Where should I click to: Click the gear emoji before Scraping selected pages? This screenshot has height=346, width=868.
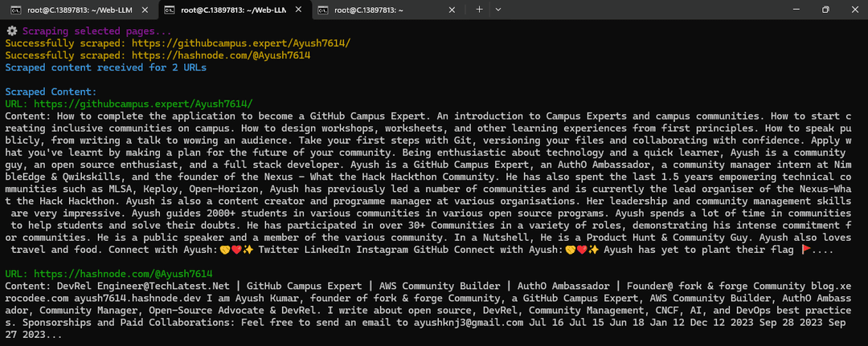tap(11, 31)
